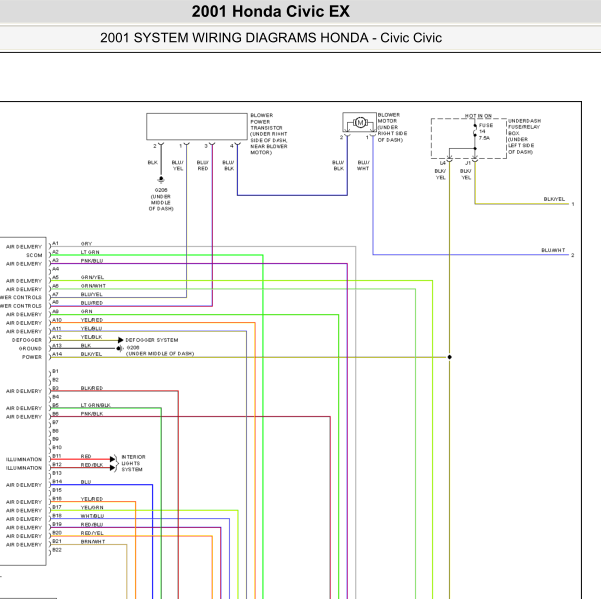Click the 'BLU' wire label at B14
Image resolution: width=601 pixels, height=599 pixels.
(86, 482)
